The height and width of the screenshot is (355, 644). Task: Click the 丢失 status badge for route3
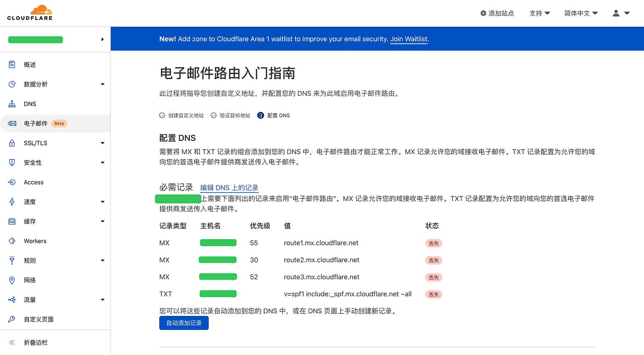tap(433, 277)
